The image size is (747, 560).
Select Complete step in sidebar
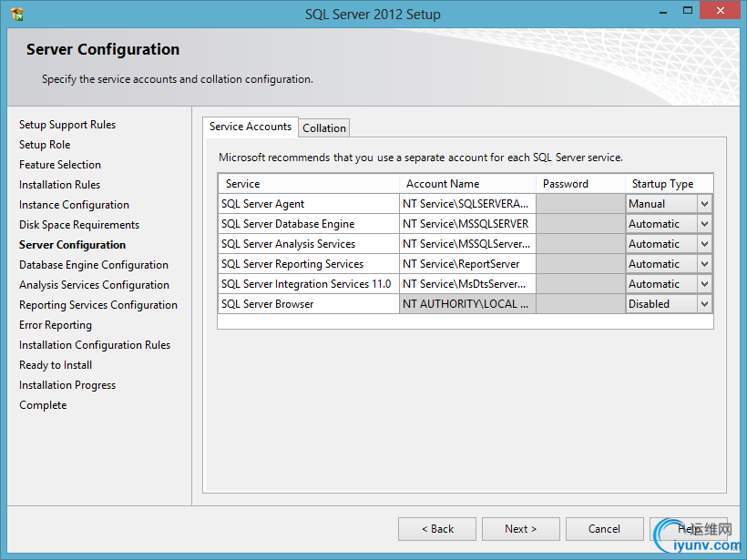point(43,405)
